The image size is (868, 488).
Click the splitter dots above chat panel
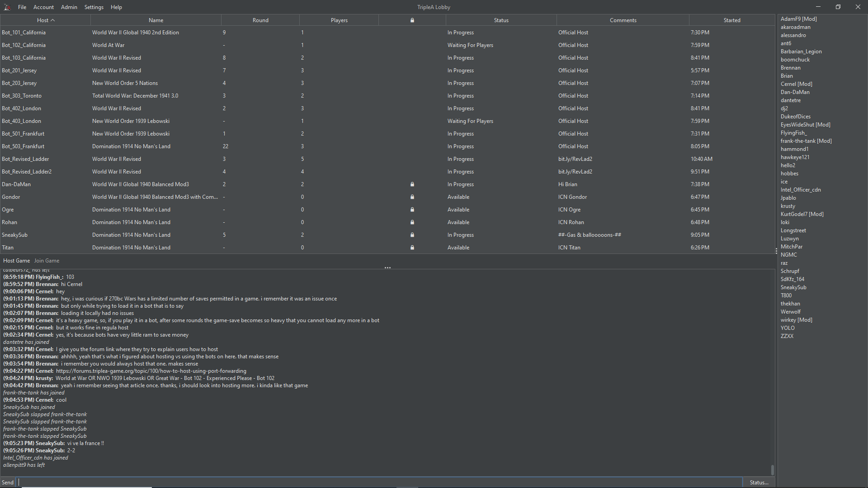point(387,267)
